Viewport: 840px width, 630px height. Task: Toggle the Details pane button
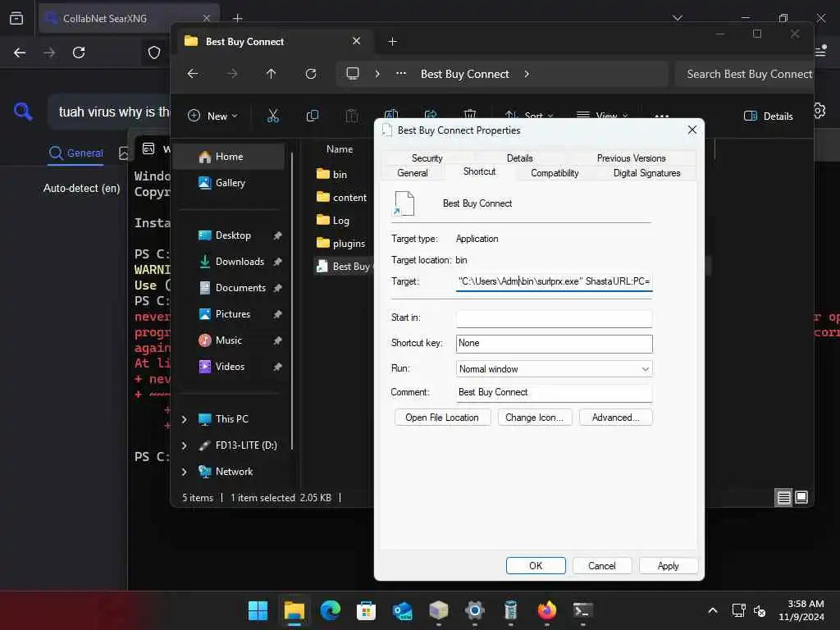click(768, 116)
